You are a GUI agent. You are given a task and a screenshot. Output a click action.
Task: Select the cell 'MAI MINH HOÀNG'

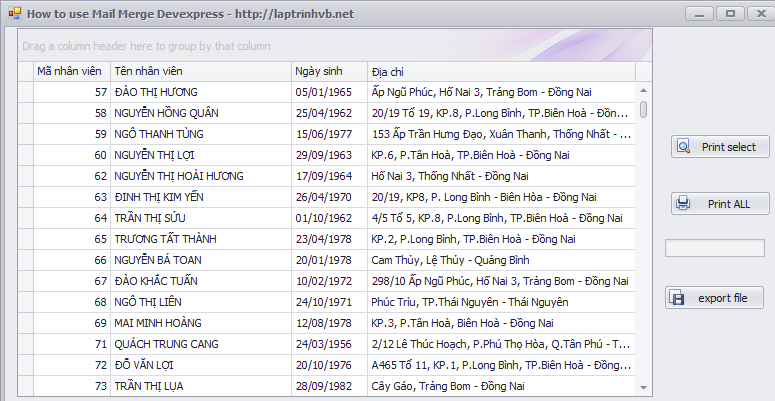(x=201, y=323)
